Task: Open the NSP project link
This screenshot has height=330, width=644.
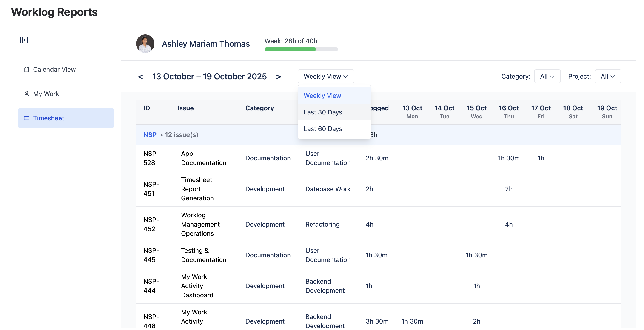Action: 150,135
